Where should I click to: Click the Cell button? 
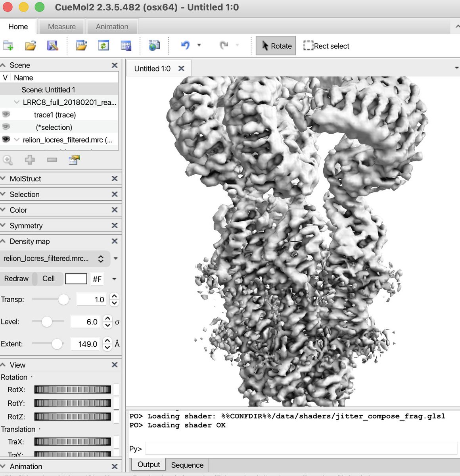(x=48, y=278)
